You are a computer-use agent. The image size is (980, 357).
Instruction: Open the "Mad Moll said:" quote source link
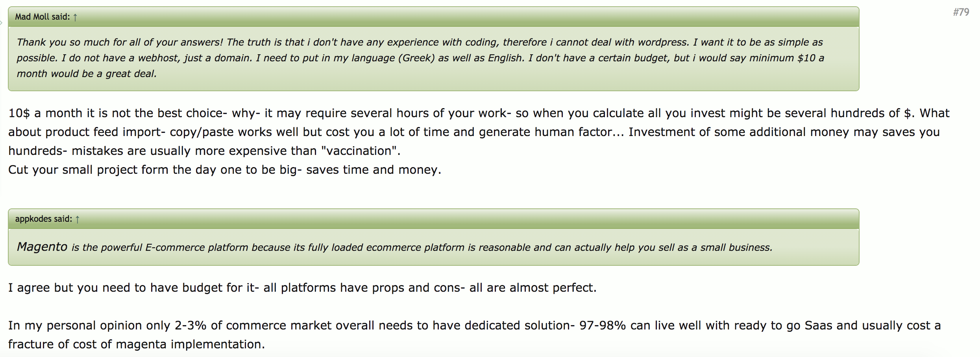pyautogui.click(x=42, y=17)
